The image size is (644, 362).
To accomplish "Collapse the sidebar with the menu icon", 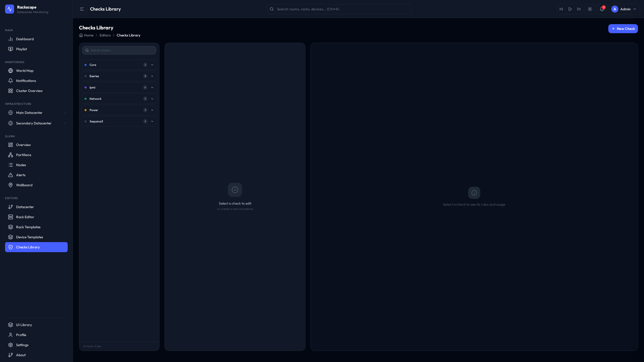I will (82, 9).
